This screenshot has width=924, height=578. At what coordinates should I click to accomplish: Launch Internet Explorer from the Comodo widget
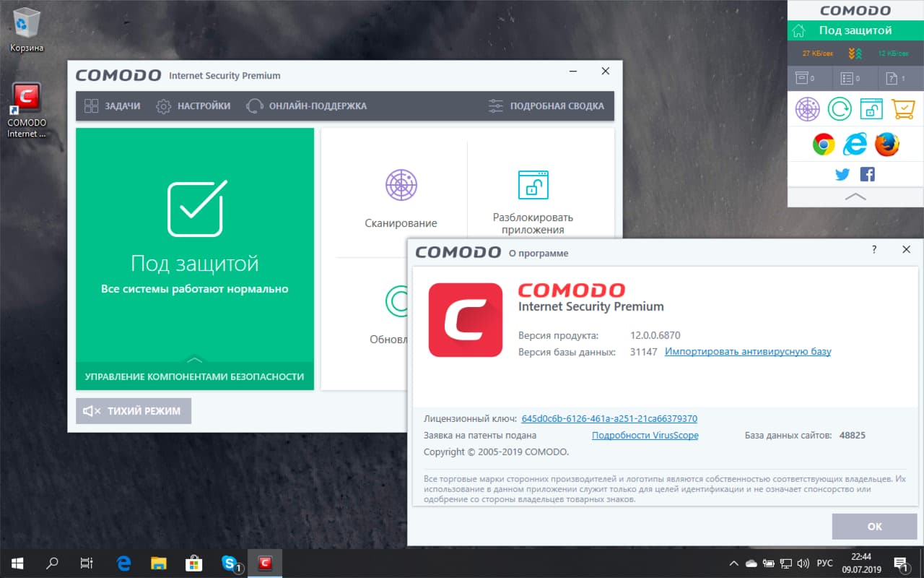pos(855,144)
